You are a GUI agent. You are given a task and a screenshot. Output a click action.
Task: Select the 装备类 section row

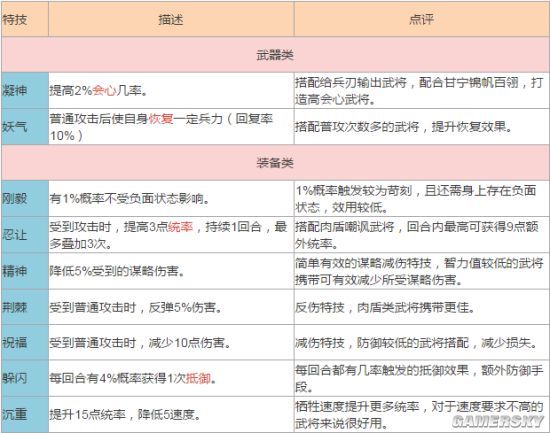click(275, 162)
